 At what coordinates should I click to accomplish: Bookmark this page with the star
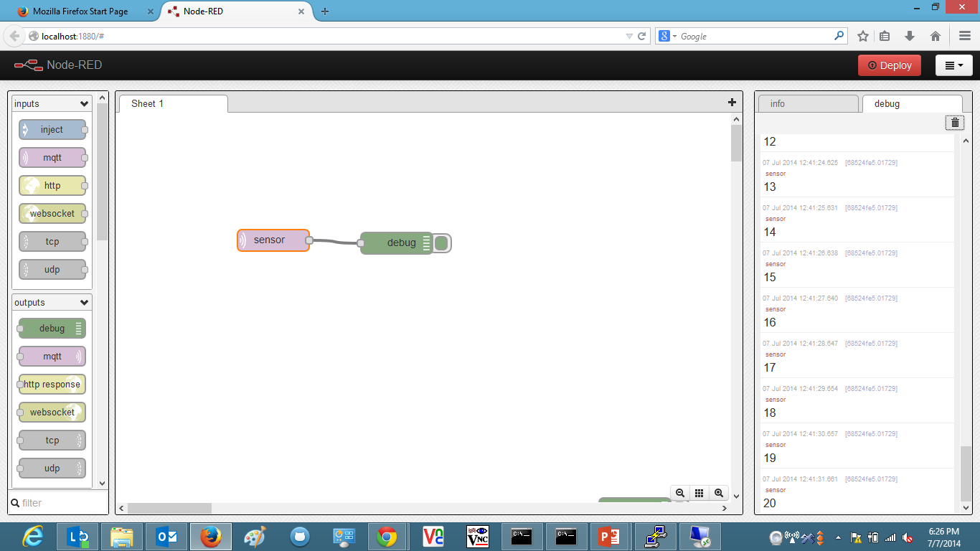click(863, 36)
